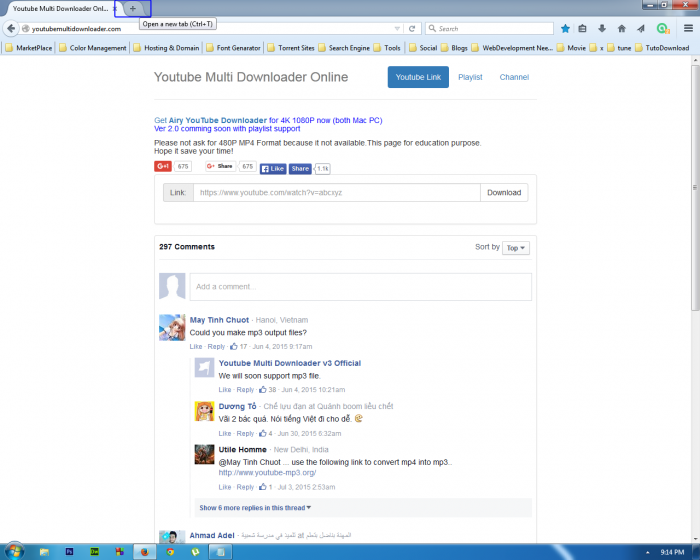Open TutoDownload bookmarks folder
This screenshot has width=700, height=560.
coord(662,48)
